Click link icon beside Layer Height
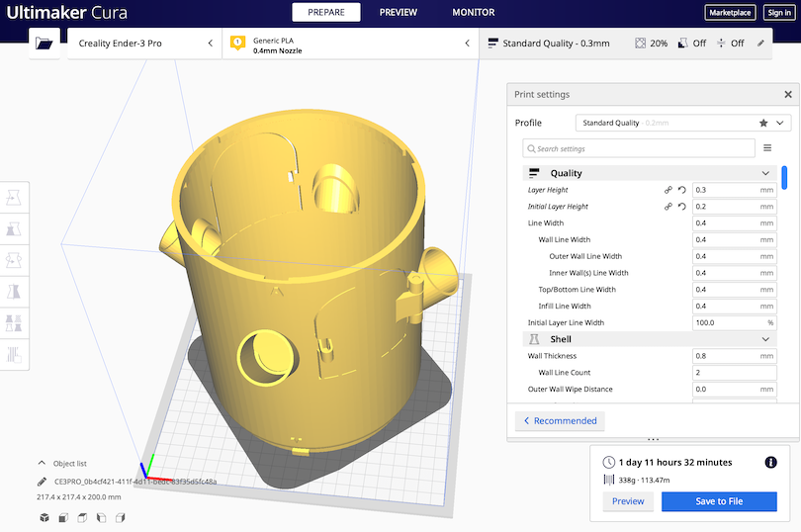This screenshot has height=532, width=801. tap(667, 190)
